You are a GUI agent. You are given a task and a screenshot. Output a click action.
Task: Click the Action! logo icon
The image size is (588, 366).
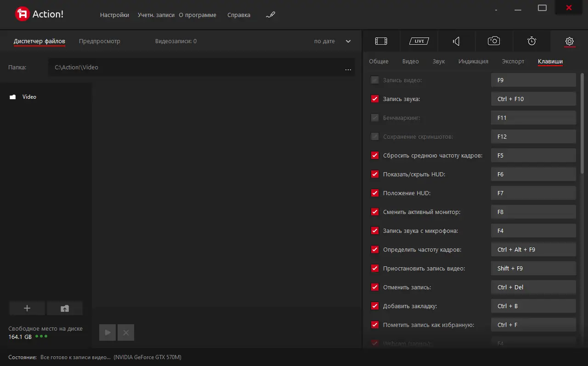(x=23, y=14)
